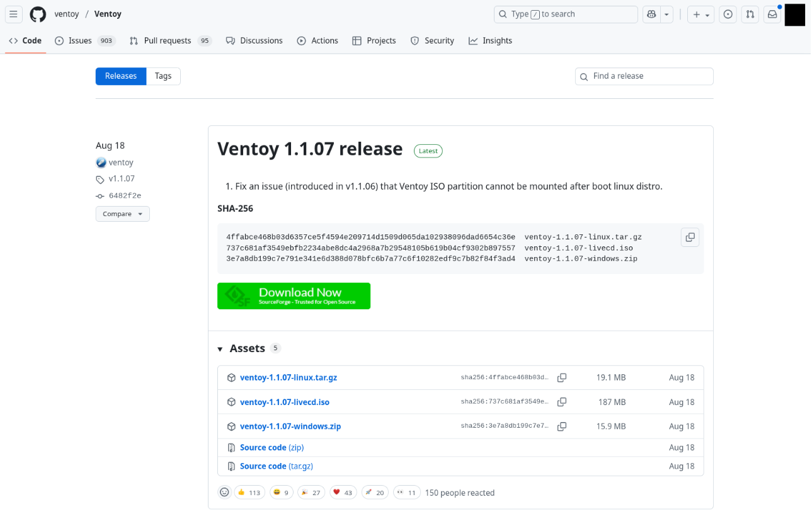Image resolution: width=812 pixels, height=526 pixels.
Task: Copy sha256 hash for ventoy-1.1.07-windows.zip
Action: [562, 426]
